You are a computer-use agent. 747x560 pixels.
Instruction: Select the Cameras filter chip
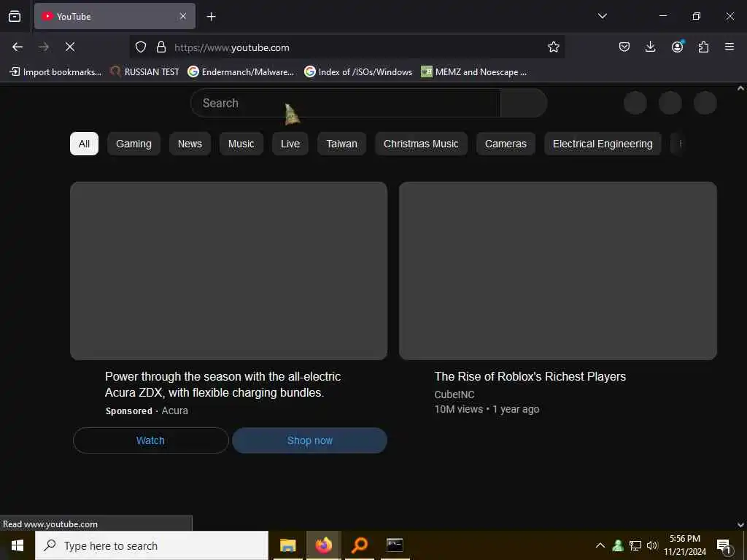(x=506, y=144)
